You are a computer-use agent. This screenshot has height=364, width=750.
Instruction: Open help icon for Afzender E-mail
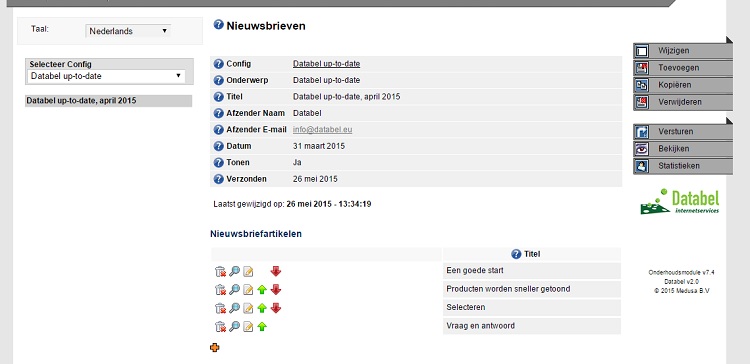219,130
